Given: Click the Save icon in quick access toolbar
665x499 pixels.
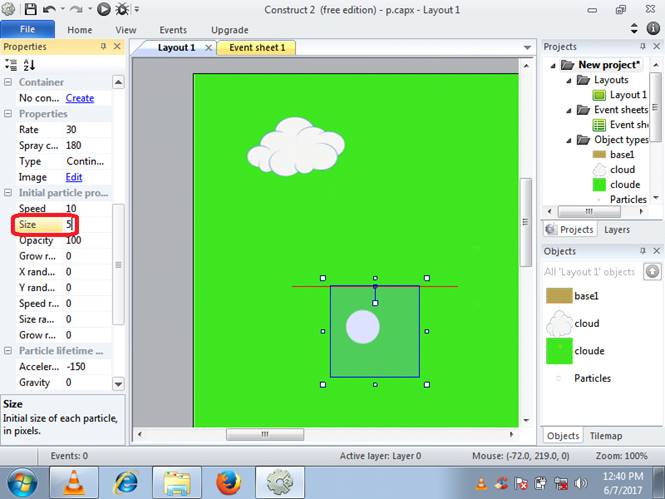Looking at the screenshot, I should 30,9.
